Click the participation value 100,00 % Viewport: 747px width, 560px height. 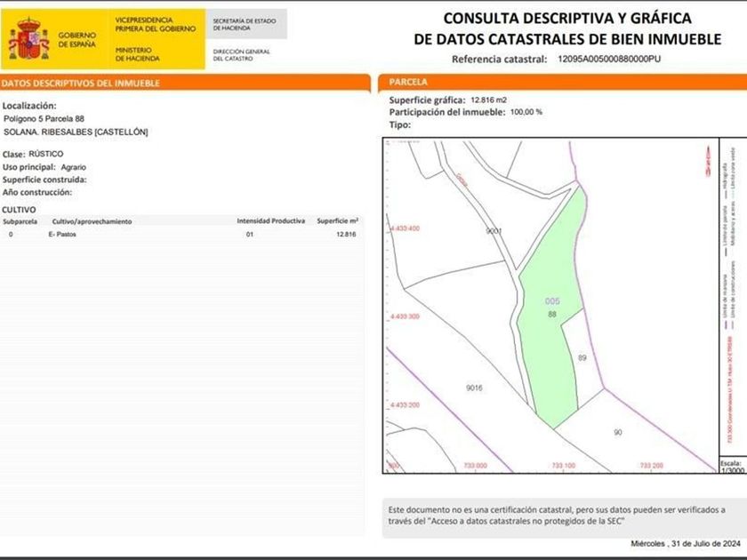tap(526, 112)
